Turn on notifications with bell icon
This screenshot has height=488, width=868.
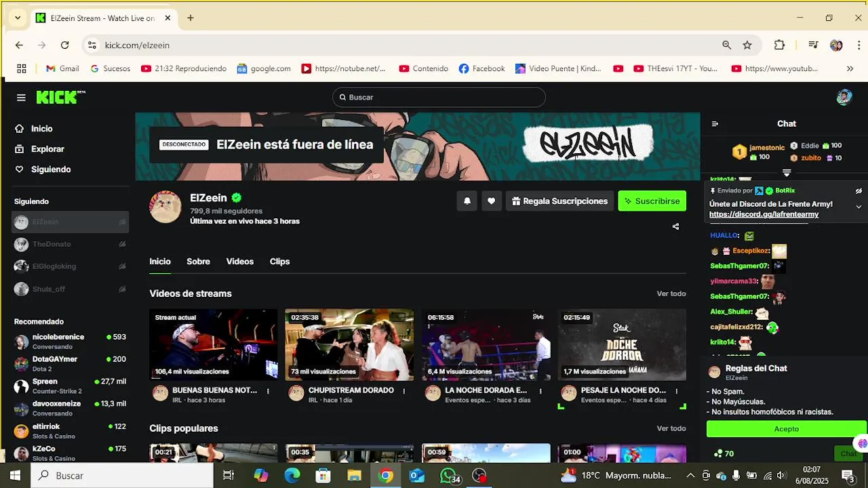pos(467,201)
